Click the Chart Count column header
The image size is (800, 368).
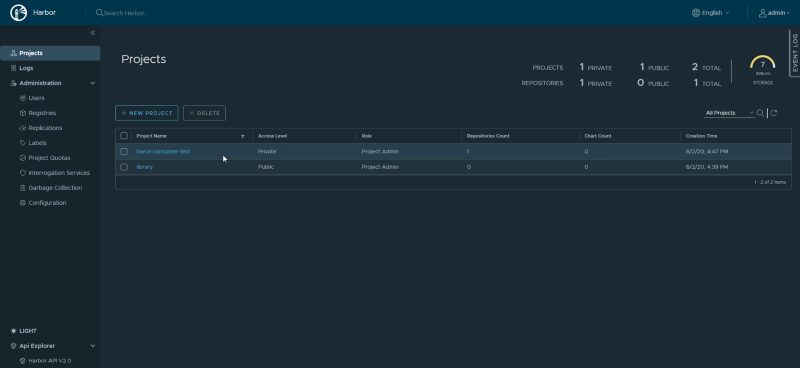(x=598, y=136)
